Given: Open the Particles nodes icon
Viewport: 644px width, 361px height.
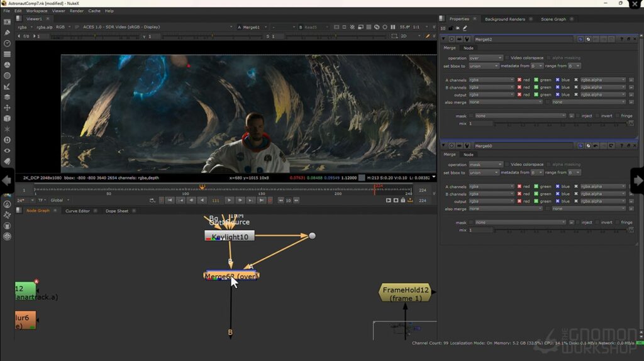Looking at the screenshot, I should pos(7,129).
